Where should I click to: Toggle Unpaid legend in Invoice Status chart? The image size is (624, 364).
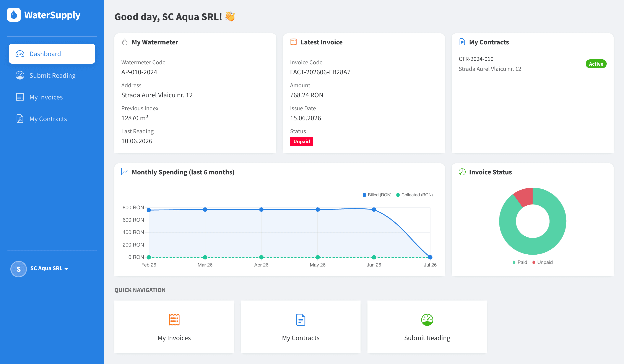click(x=542, y=262)
